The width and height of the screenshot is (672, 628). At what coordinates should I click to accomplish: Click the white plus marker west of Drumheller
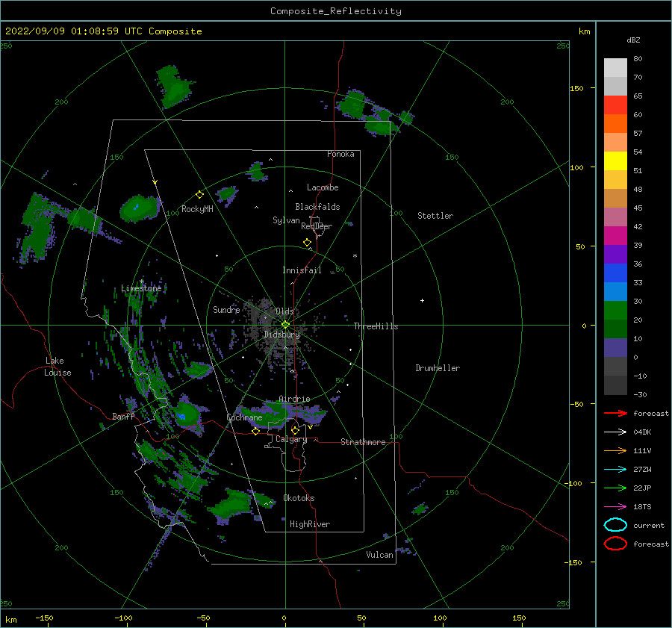coord(422,300)
